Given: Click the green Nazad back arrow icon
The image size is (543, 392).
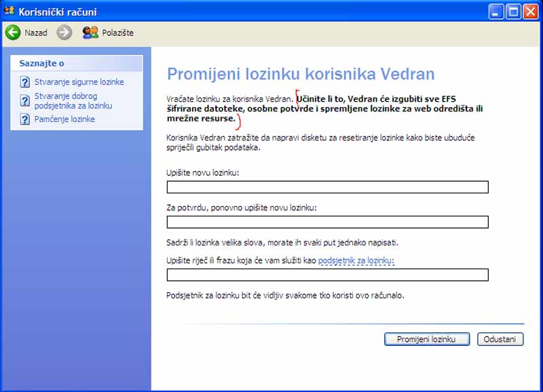Looking at the screenshot, I should 13,33.
